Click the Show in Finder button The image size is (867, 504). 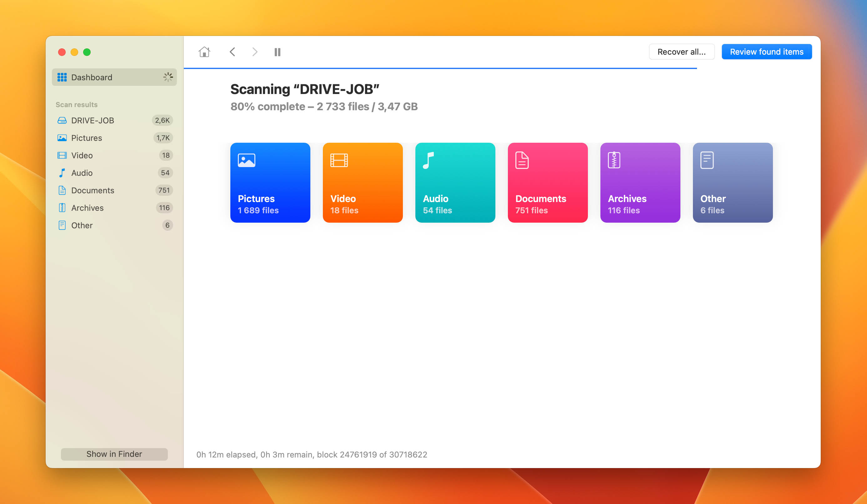pos(114,454)
